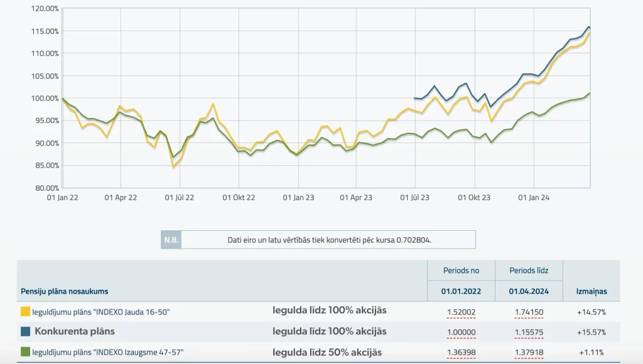
Task: Click the 01 Apr 22 axis label
Action: [x=121, y=198]
